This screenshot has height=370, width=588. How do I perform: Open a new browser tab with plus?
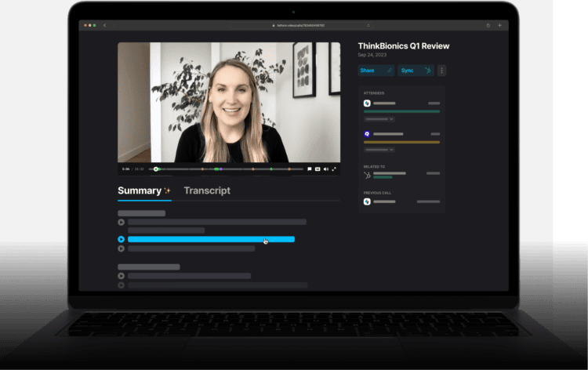pos(499,26)
